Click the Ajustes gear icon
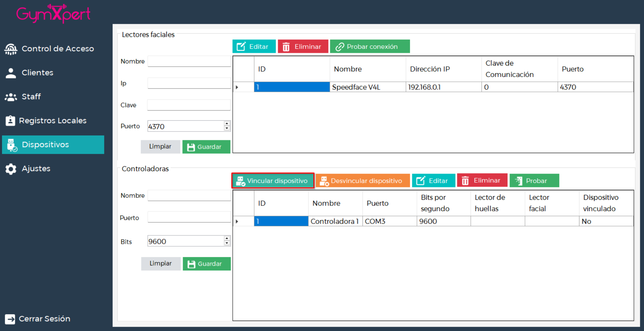The image size is (644, 331). 11,169
